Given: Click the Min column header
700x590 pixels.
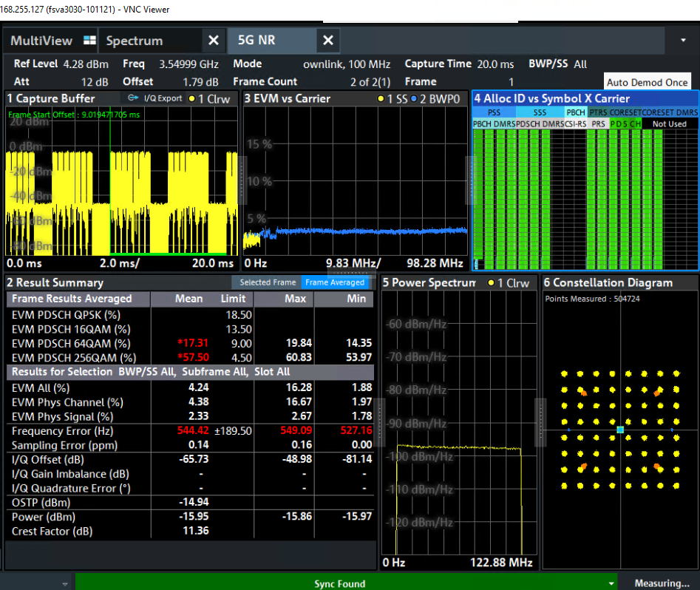Looking at the screenshot, I should click(356, 299).
